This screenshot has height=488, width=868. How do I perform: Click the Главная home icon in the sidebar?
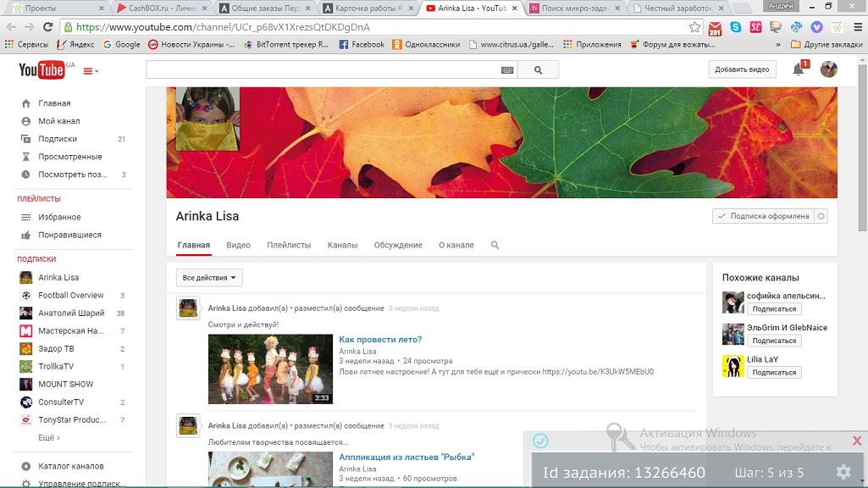coord(26,103)
